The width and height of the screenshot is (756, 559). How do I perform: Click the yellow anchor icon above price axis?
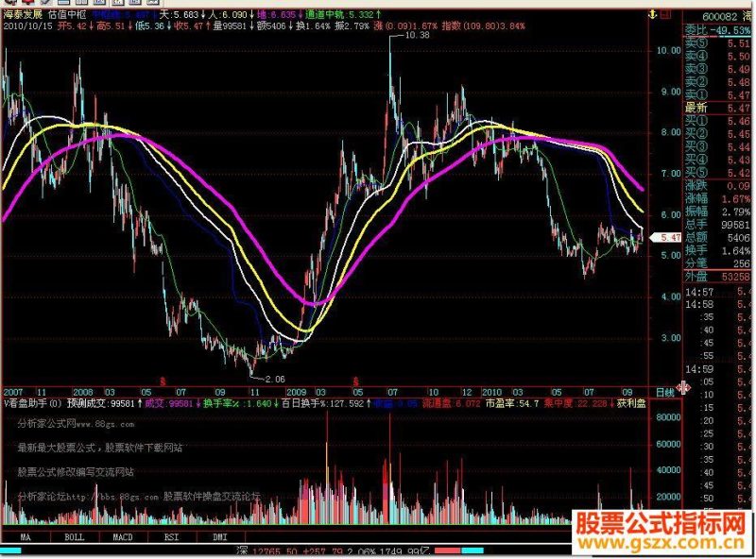652,14
